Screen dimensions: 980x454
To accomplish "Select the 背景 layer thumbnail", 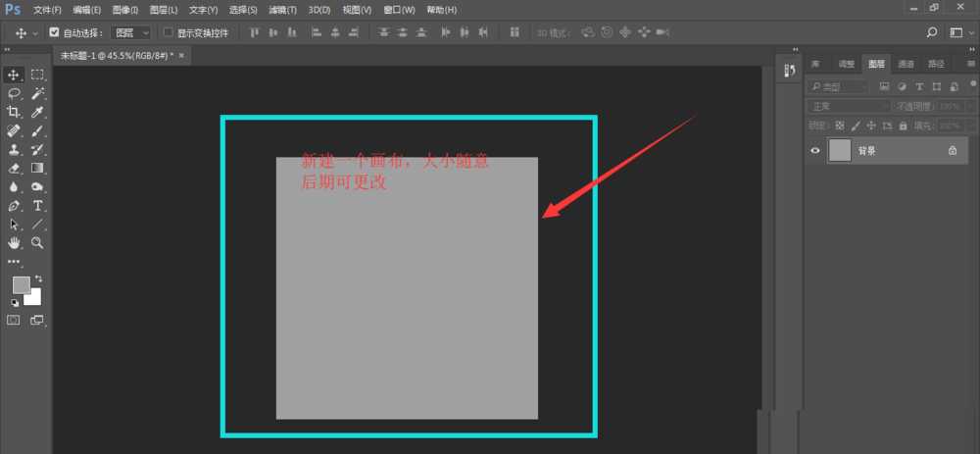I will 840,151.
